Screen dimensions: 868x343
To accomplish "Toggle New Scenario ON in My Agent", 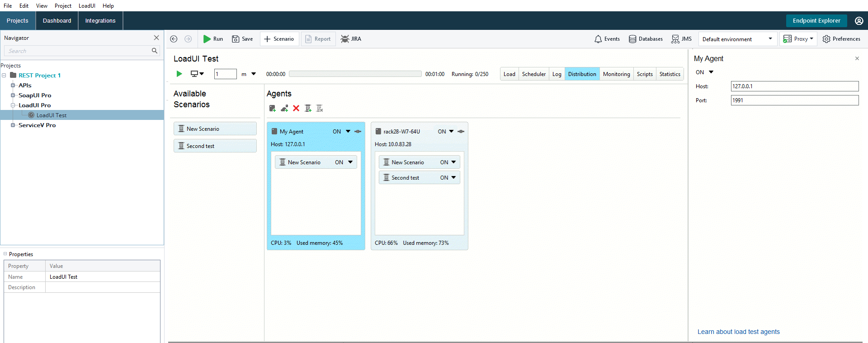I will pos(344,162).
